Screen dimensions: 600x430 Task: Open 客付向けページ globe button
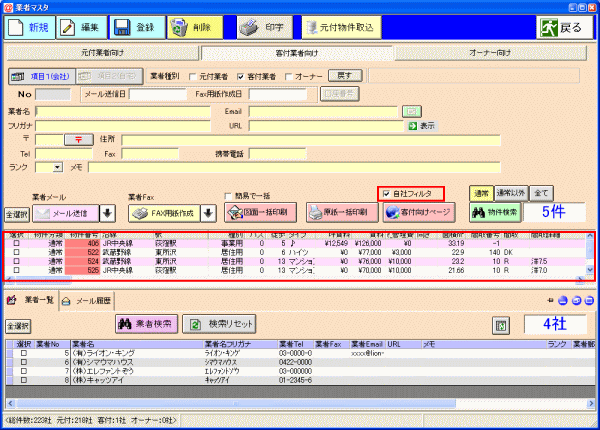click(x=419, y=212)
